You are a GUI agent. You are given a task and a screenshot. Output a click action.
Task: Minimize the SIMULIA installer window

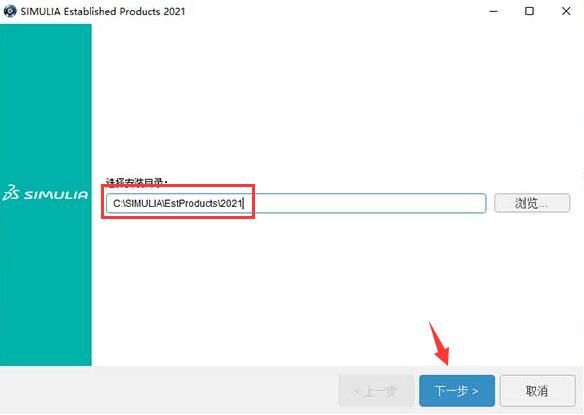point(493,11)
